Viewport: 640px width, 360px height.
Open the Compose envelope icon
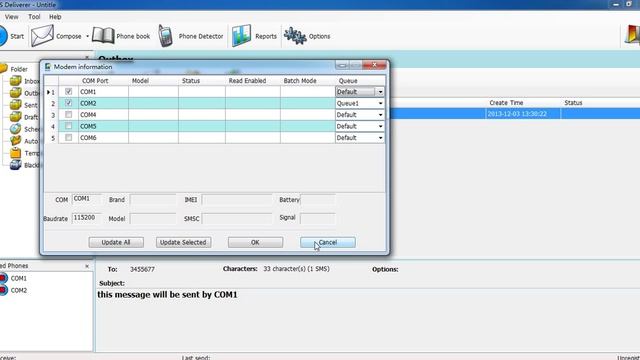(x=42, y=36)
